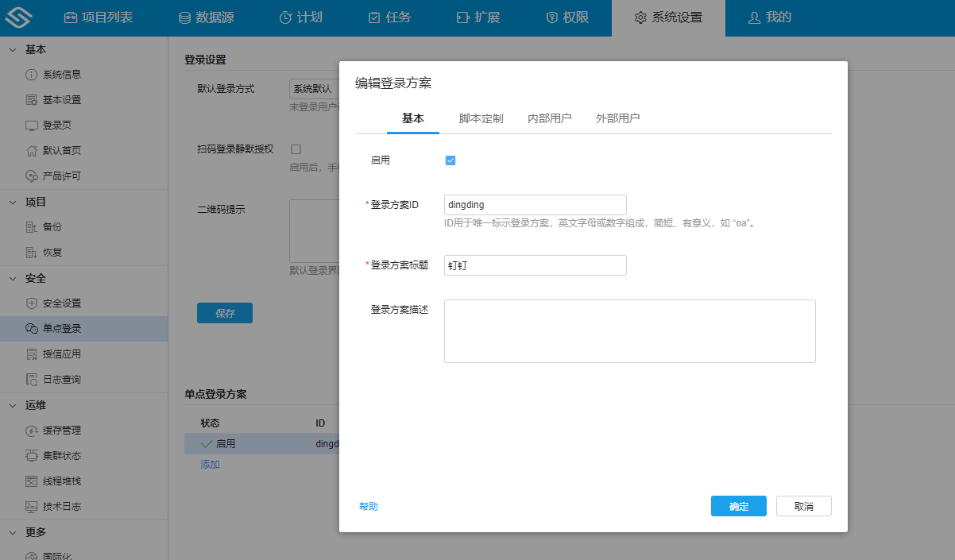This screenshot has width=955, height=560.
Task: Enable 扫码登录静默授权 checkbox
Action: pyautogui.click(x=295, y=149)
